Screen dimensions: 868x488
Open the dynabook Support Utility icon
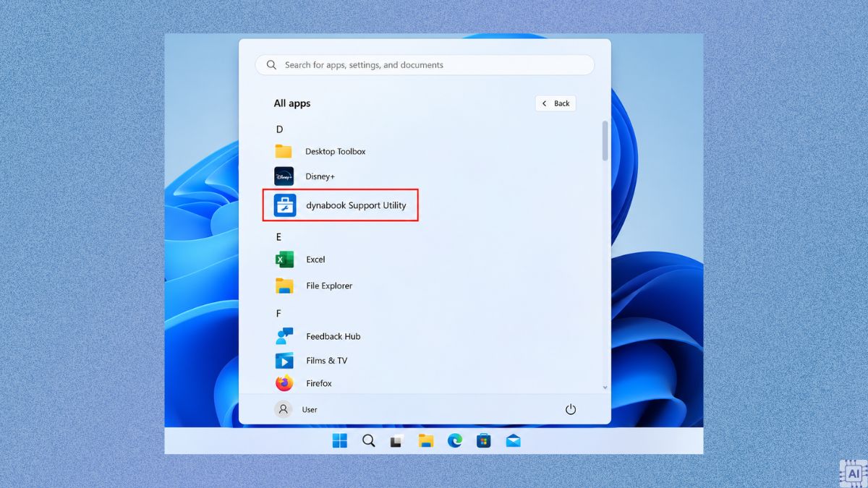(285, 205)
